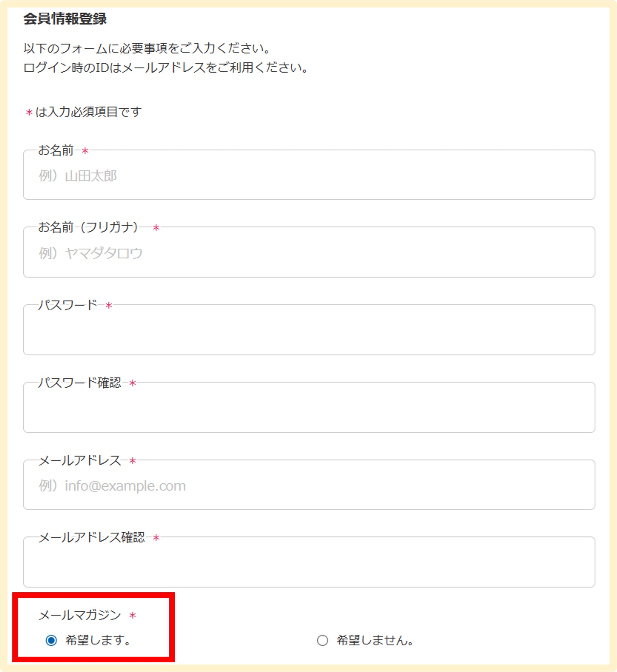617x672 pixels.
Task: Focus the お名前 (フリガナ) input field
Action: point(309,253)
